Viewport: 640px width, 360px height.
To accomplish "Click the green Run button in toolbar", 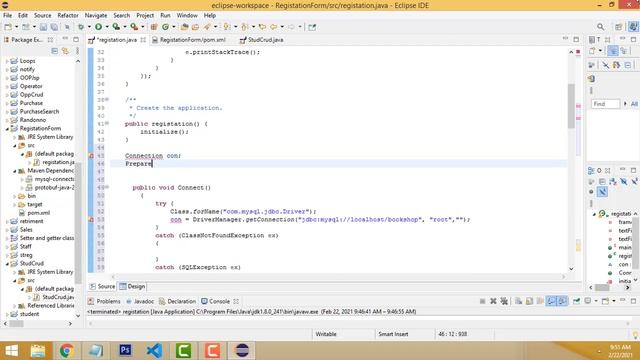I will tap(98, 27).
